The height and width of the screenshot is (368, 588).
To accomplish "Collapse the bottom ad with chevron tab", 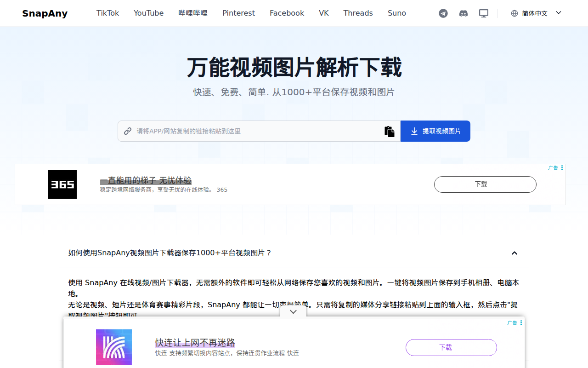I will point(294,312).
